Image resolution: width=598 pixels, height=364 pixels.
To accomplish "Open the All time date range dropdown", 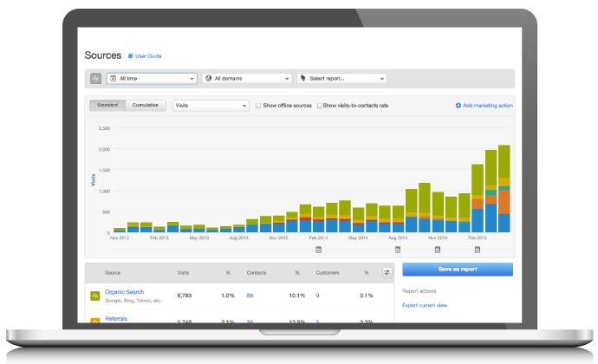I will [x=153, y=78].
